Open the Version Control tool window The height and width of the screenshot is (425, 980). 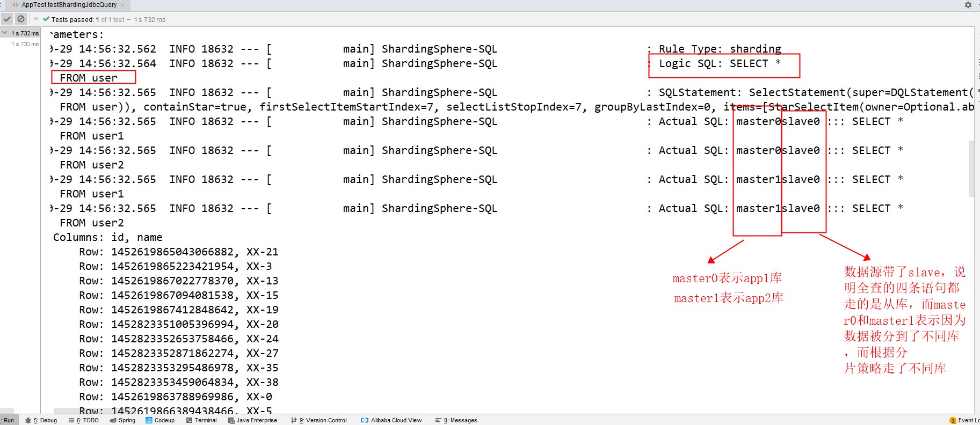point(319,420)
